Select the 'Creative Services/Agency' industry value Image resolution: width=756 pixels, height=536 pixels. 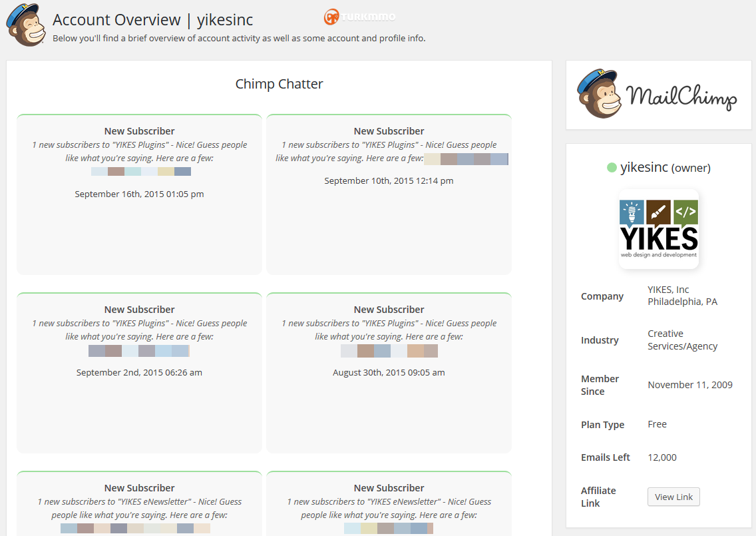(x=682, y=340)
